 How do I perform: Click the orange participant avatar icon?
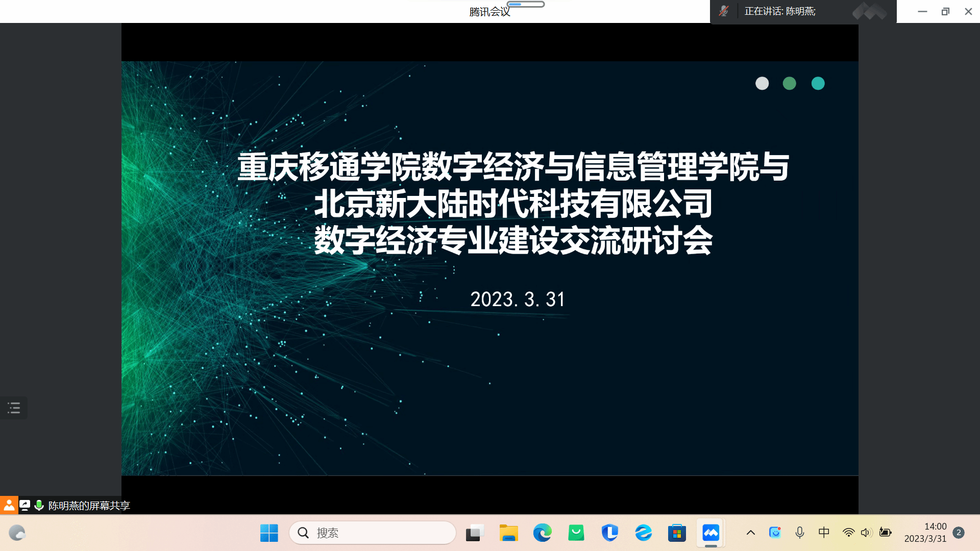9,505
